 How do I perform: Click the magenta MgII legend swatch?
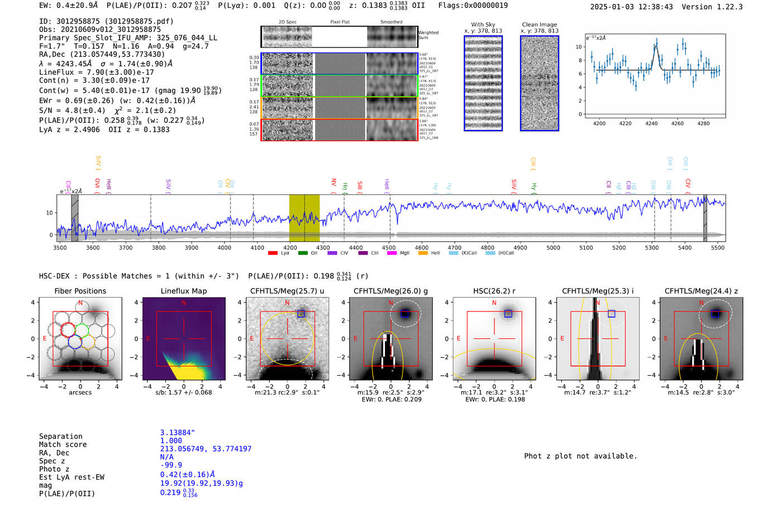pos(392,253)
